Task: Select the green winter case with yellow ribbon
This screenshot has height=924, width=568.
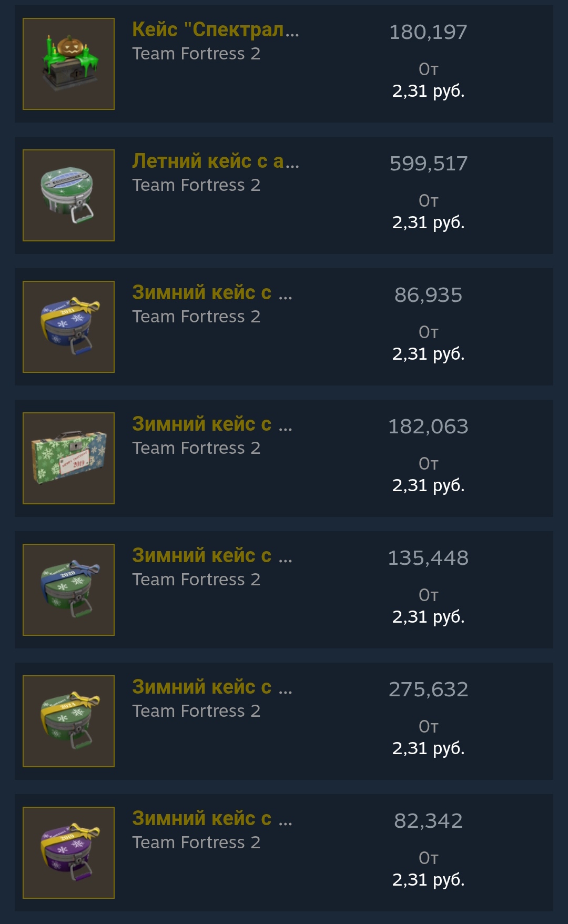Action: coord(68,721)
